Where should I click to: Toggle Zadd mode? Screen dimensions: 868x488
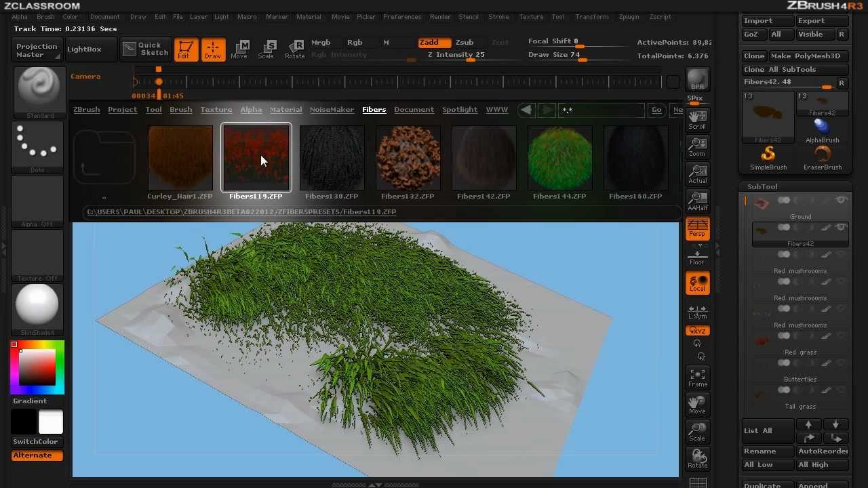click(x=434, y=43)
